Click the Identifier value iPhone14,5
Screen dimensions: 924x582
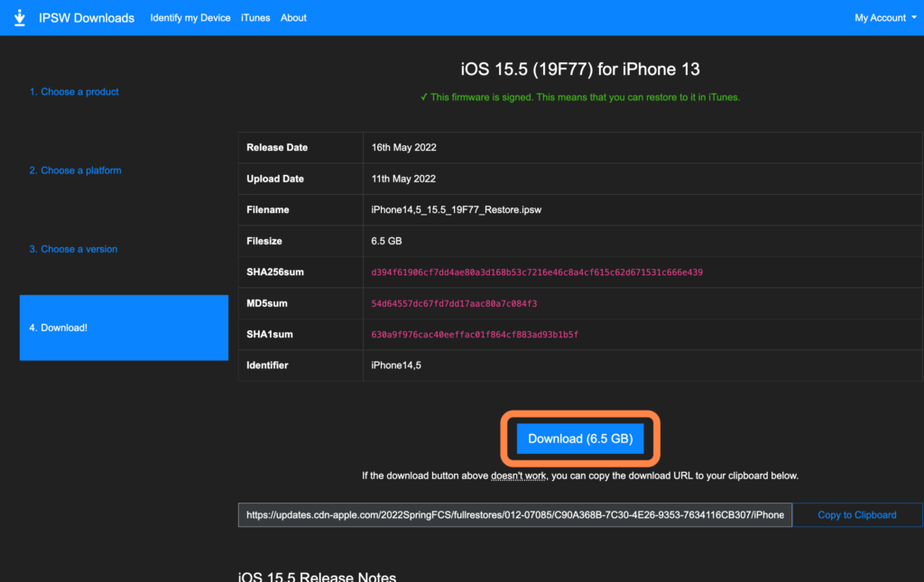pos(396,365)
